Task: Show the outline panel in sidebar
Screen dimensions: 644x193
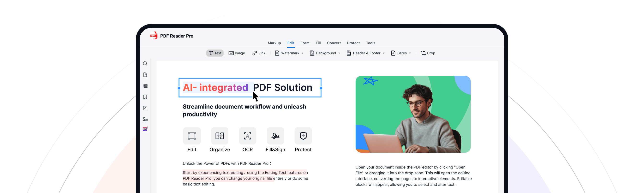Action: tap(145, 86)
